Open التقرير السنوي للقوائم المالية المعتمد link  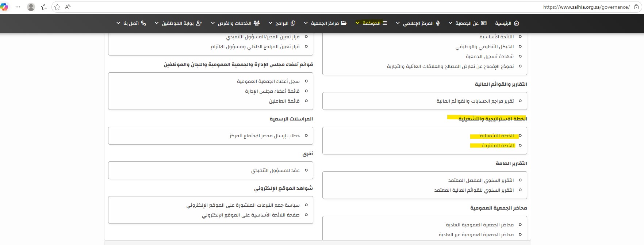pos(474,190)
